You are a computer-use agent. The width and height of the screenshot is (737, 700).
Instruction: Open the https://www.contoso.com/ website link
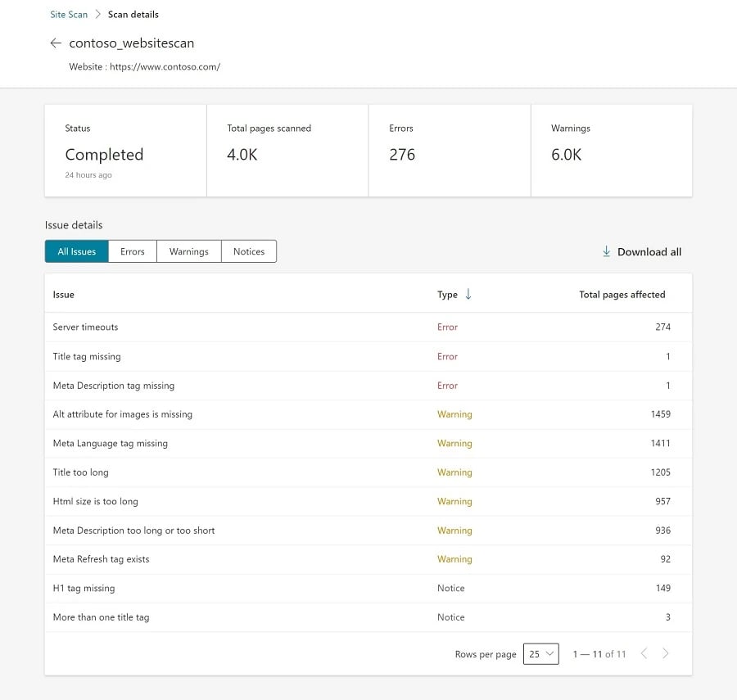pos(166,66)
